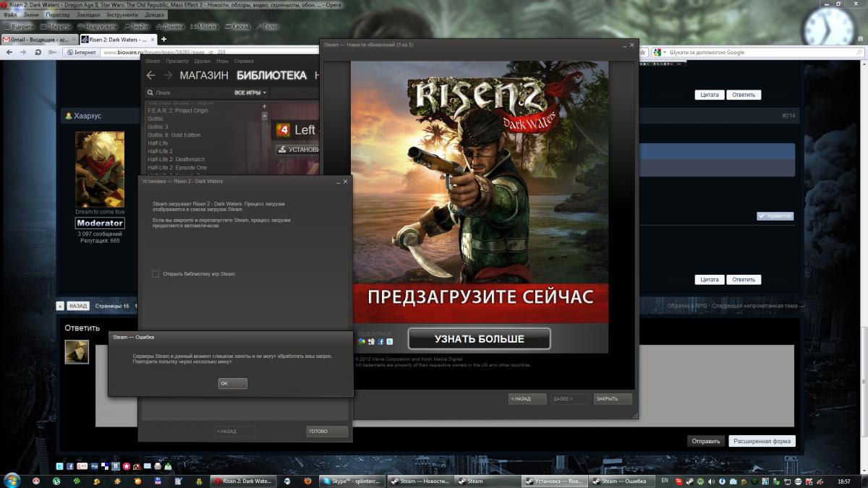This screenshot has width=868, height=488.
Task: Go back with Steam's left arrow
Action: coord(150,75)
